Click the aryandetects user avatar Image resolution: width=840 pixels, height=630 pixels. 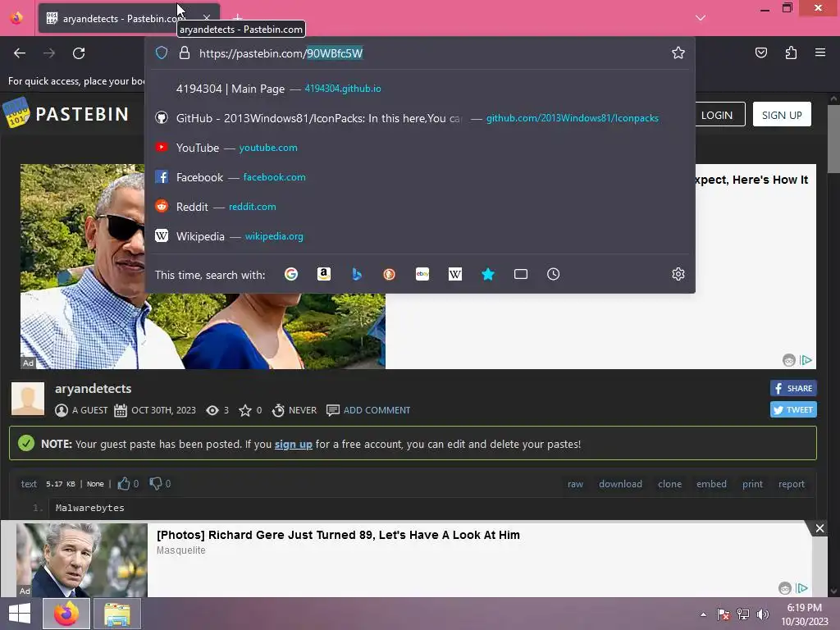28,399
